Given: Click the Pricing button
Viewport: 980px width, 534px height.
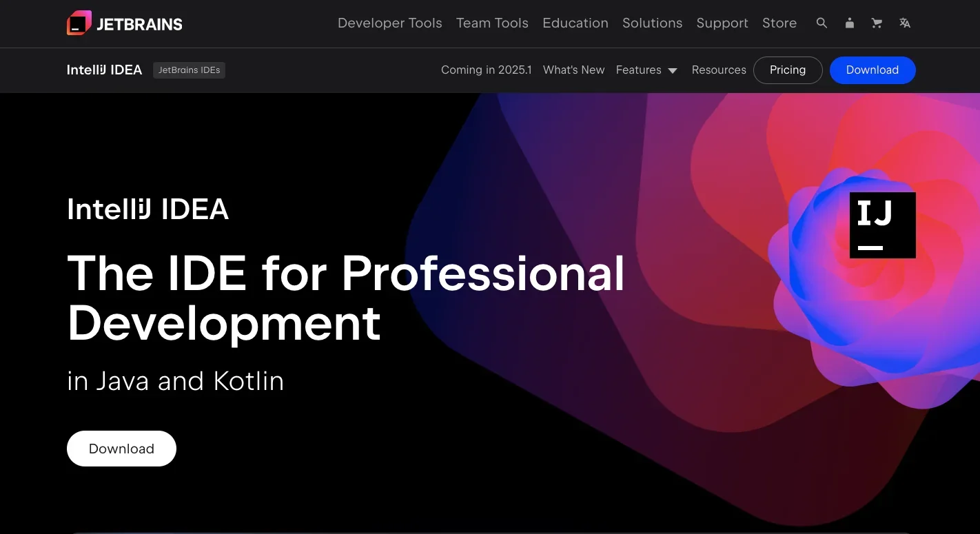Looking at the screenshot, I should [787, 70].
